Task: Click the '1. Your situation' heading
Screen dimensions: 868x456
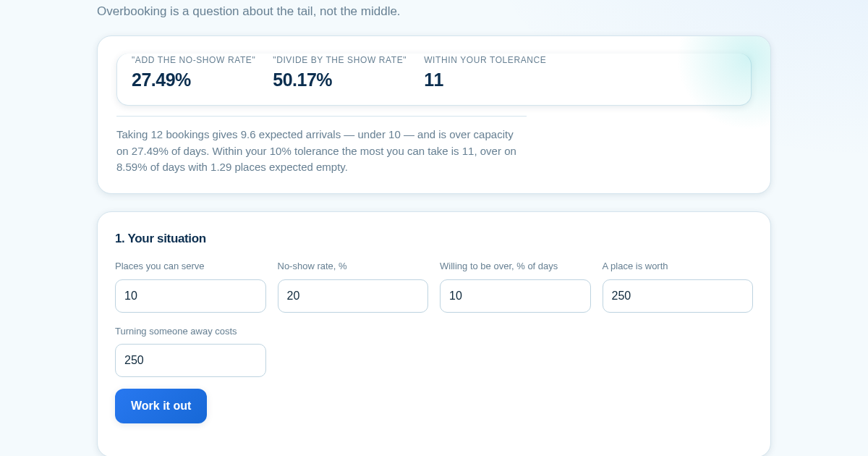Action: [161, 238]
